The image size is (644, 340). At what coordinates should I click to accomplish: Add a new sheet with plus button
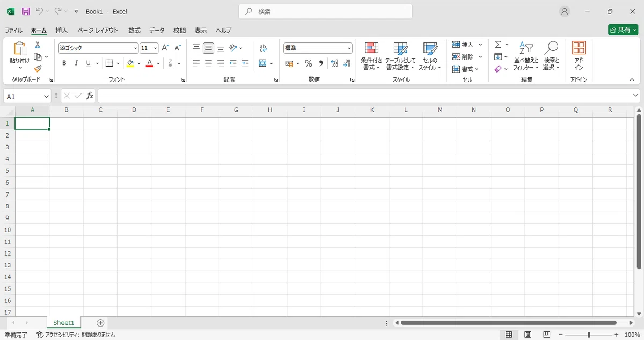point(100,323)
